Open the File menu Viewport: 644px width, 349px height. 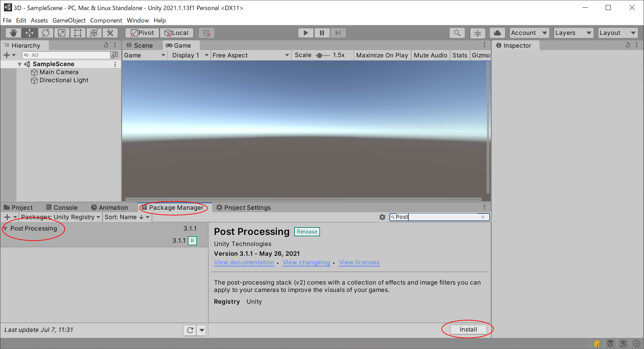click(7, 20)
